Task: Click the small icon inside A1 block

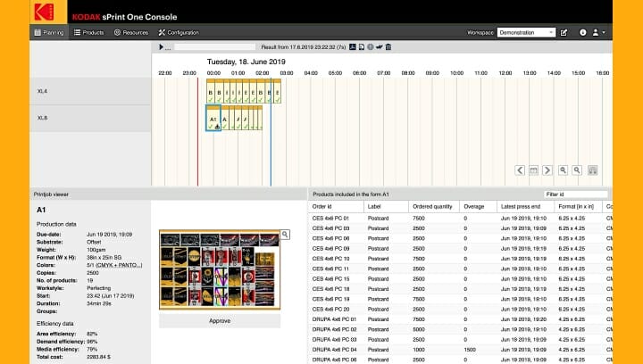Action: (217, 127)
